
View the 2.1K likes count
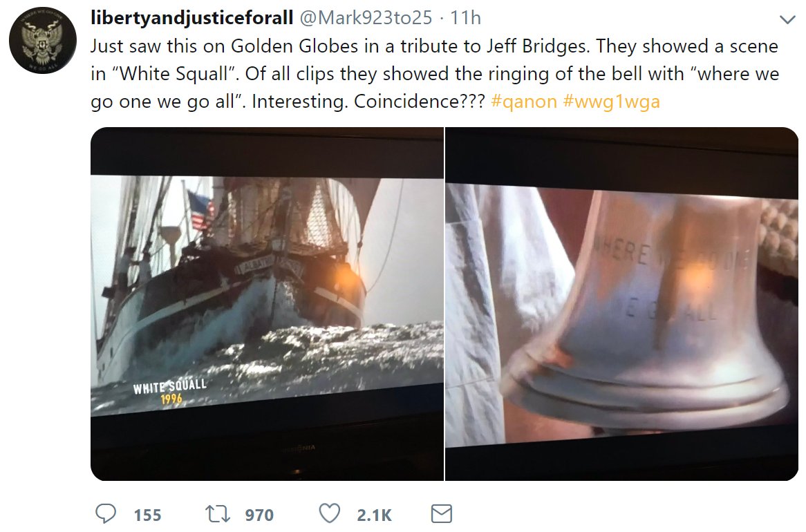pyautogui.click(x=374, y=515)
